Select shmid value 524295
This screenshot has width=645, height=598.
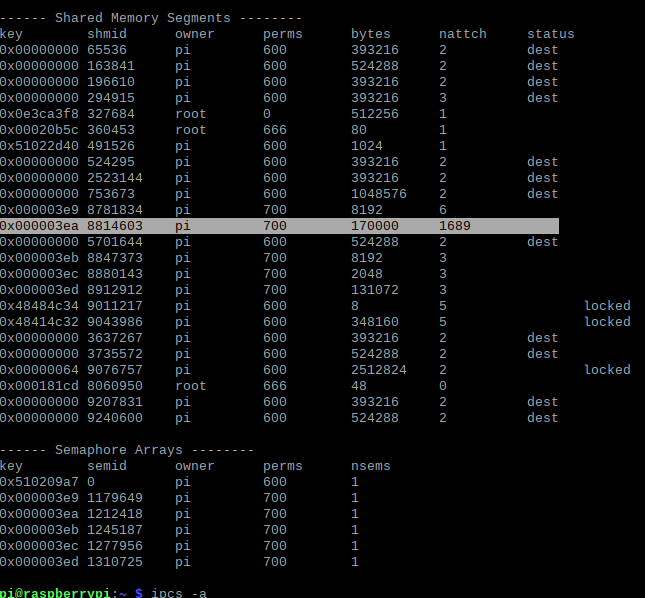(x=111, y=162)
